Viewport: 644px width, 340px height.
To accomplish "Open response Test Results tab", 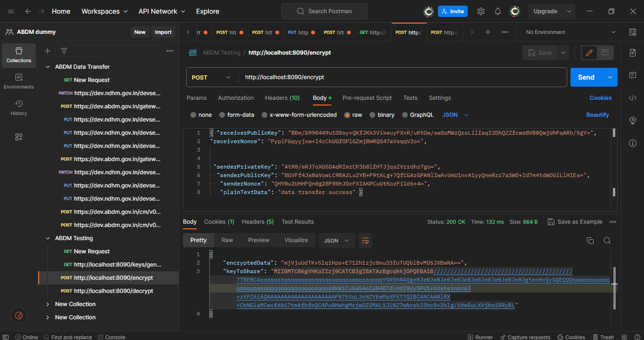I will (297, 222).
